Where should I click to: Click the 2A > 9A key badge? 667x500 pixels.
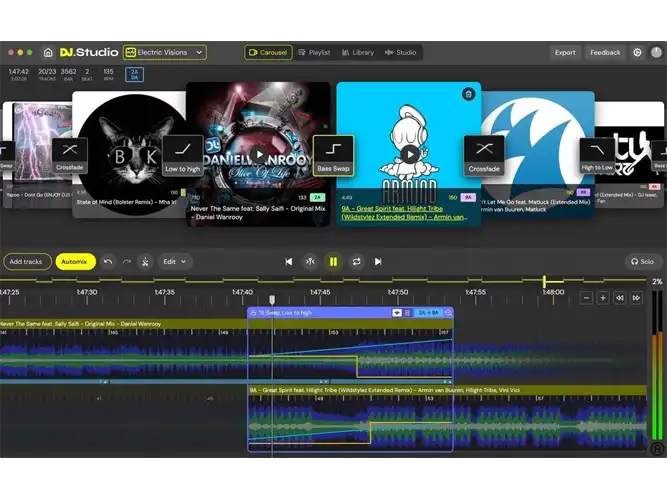pos(428,313)
